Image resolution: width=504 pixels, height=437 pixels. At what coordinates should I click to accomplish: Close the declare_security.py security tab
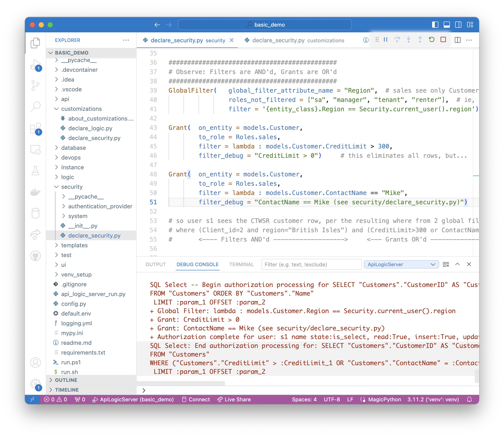pos(232,40)
